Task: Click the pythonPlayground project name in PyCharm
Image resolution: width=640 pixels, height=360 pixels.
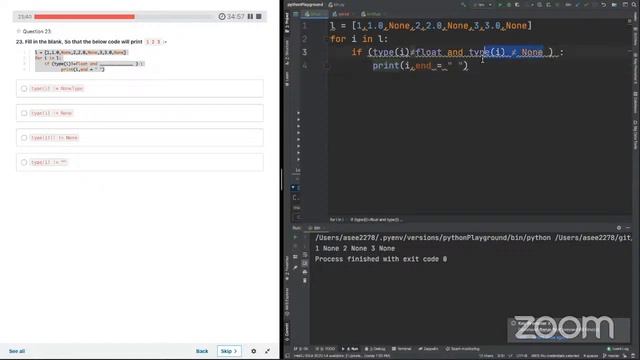Action: click(x=305, y=4)
